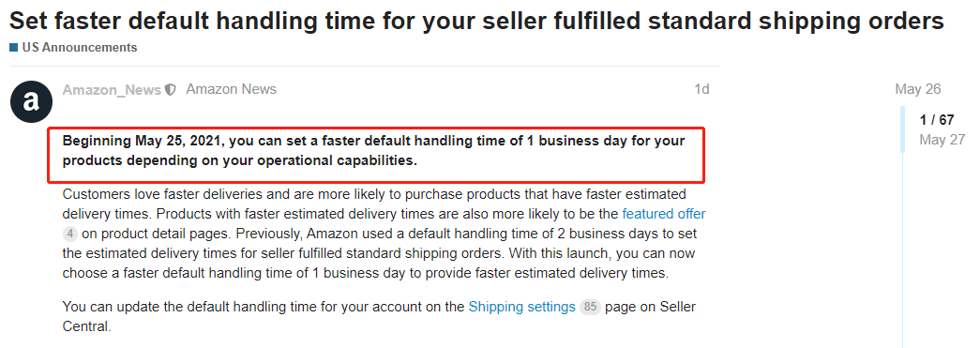
Task: Click the 'Amazon News' full name label
Action: (232, 89)
